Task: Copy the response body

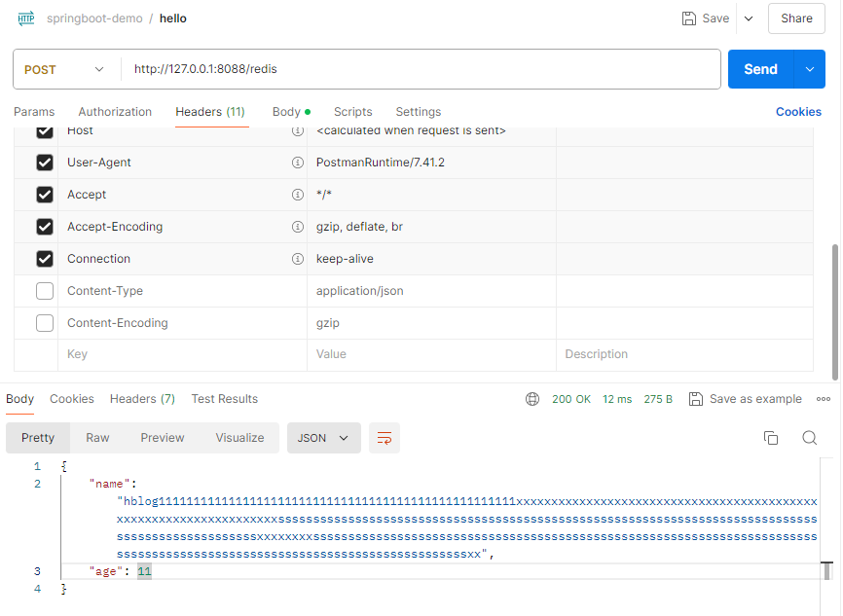Action: (x=771, y=438)
